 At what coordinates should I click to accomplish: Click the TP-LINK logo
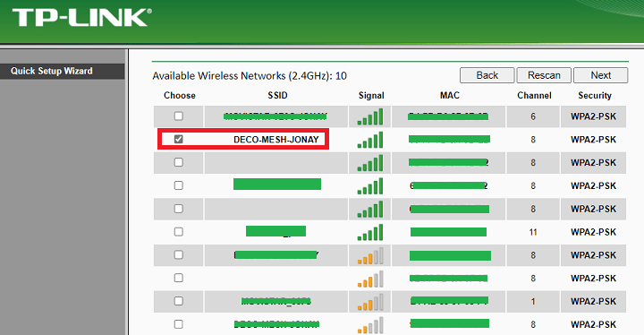[81, 18]
